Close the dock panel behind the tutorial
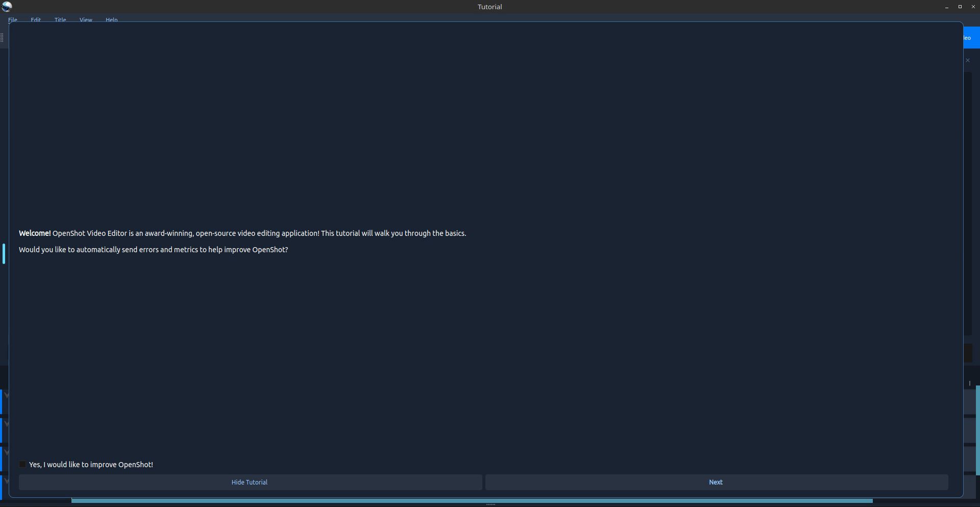The width and height of the screenshot is (980, 507). tap(968, 60)
